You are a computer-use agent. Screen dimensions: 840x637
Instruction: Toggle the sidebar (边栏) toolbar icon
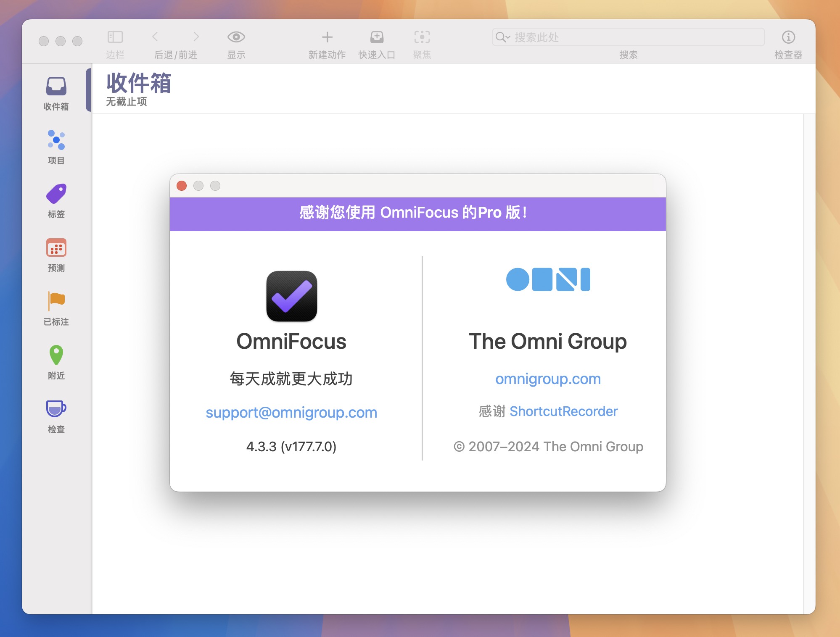pos(115,37)
